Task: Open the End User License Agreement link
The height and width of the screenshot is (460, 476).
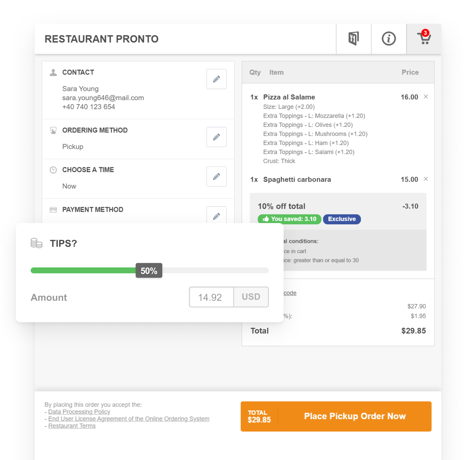Action: pyautogui.click(x=129, y=419)
